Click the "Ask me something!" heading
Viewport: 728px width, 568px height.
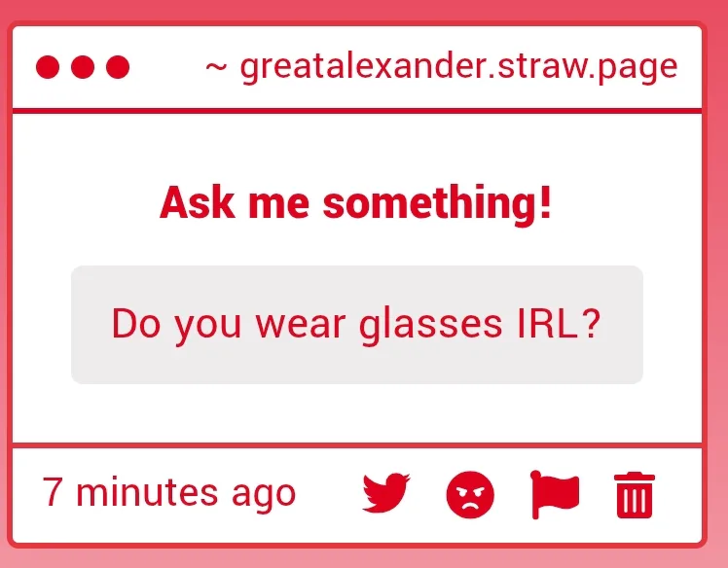356,203
